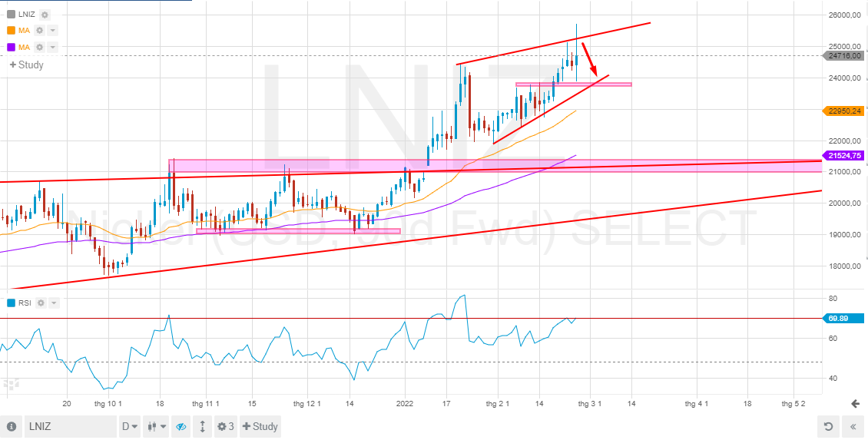Click the blue 69.89 RSI value tag

point(845,318)
